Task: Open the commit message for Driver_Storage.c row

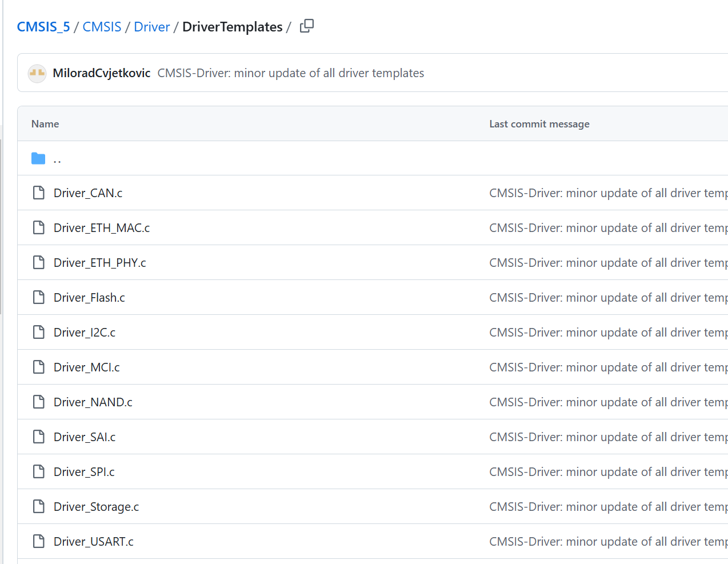Action: [x=609, y=507]
